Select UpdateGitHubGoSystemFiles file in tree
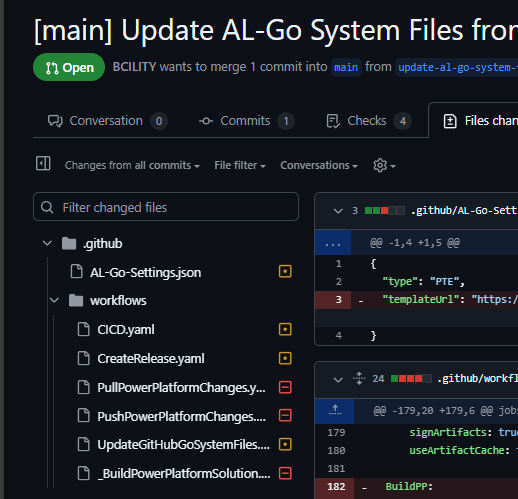518x499 pixels. (x=183, y=445)
